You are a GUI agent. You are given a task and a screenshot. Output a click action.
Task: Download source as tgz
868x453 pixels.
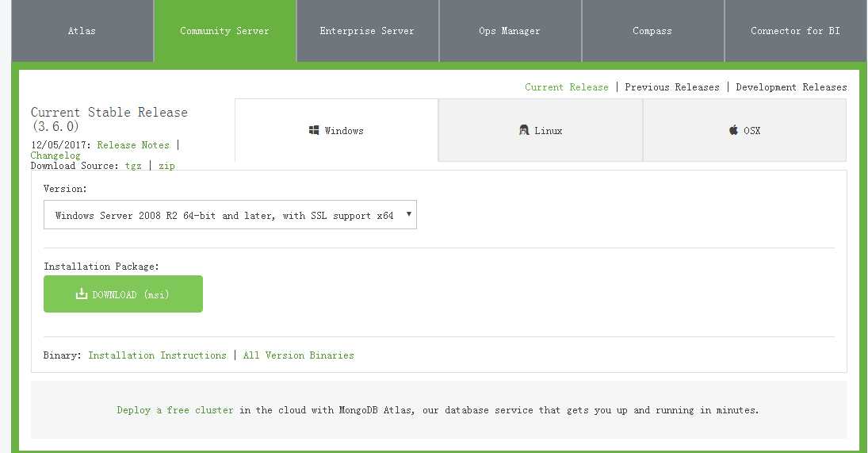click(133, 166)
